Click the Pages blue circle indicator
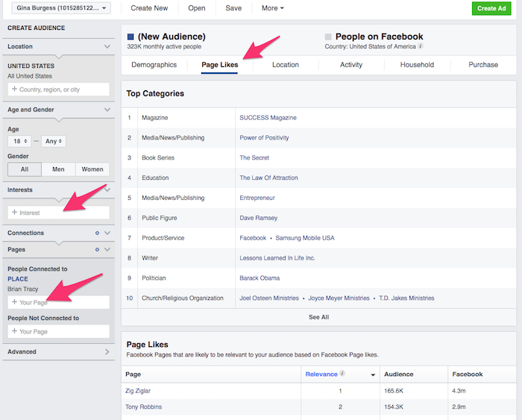The image size is (522, 420). pos(97,249)
